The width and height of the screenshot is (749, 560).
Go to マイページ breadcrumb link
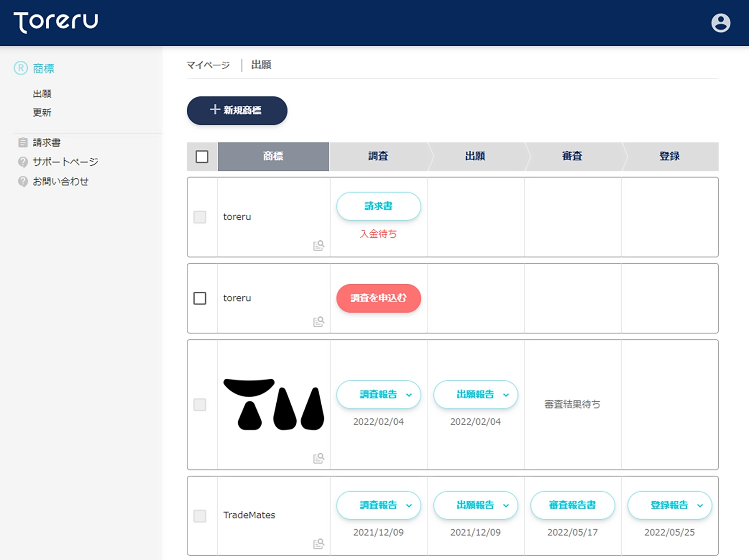click(208, 65)
